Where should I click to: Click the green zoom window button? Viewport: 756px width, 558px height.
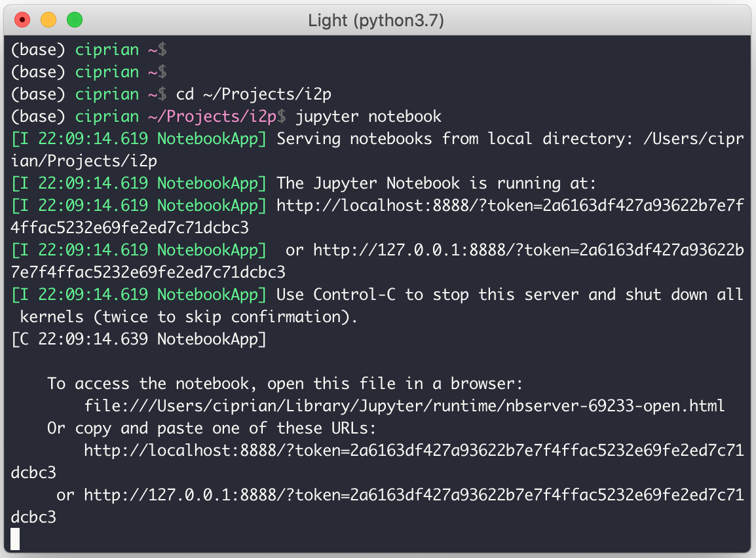coord(75,20)
